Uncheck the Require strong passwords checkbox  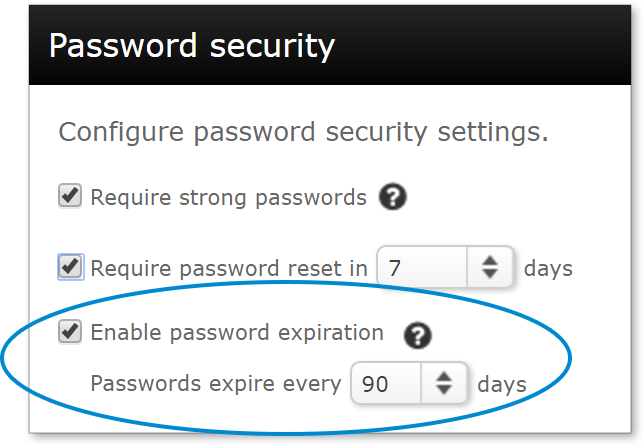click(70, 196)
